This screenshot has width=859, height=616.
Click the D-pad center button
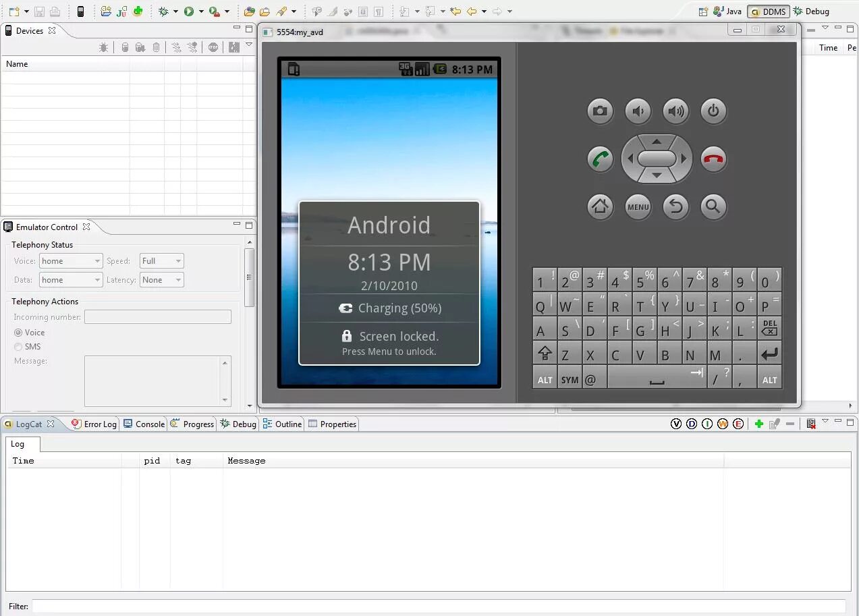point(657,159)
